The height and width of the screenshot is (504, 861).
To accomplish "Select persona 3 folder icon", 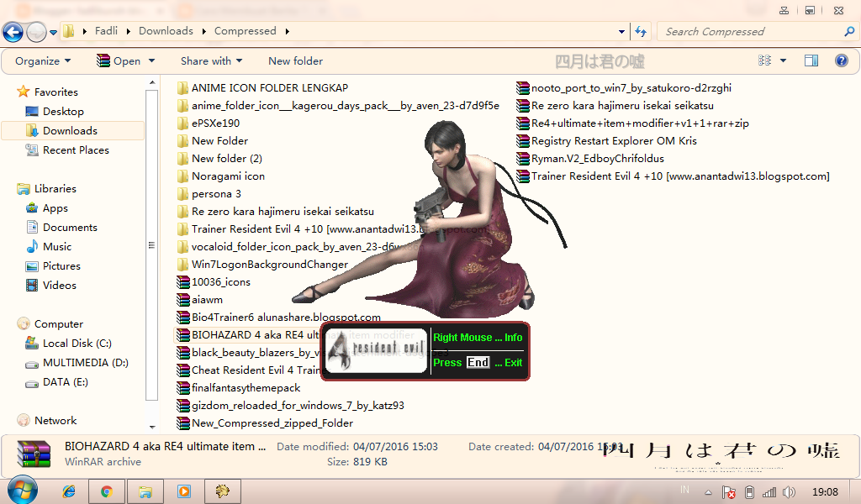I will pos(182,193).
